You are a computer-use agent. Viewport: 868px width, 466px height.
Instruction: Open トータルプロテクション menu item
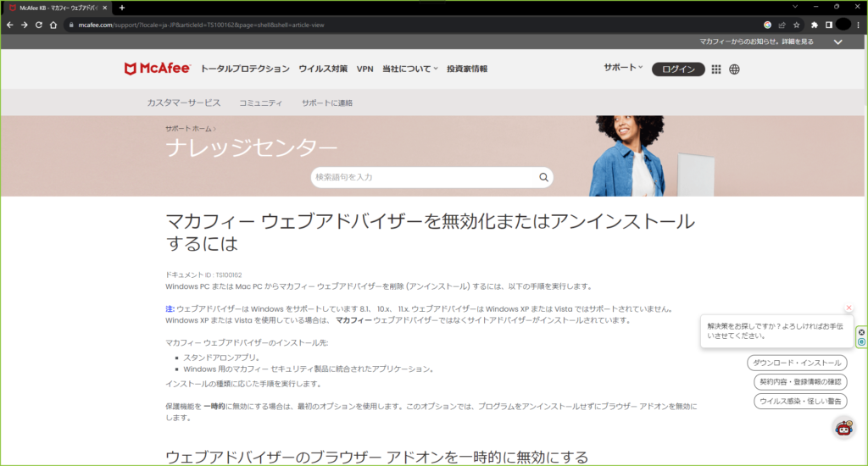click(245, 69)
